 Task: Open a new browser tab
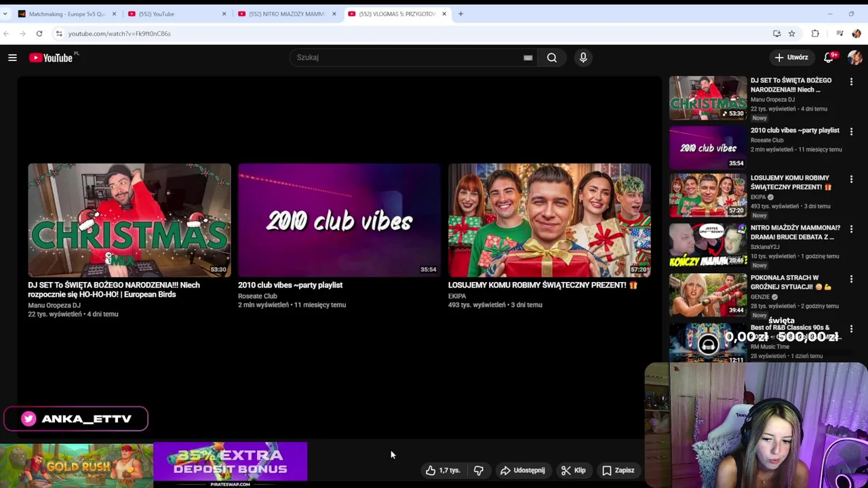460,14
